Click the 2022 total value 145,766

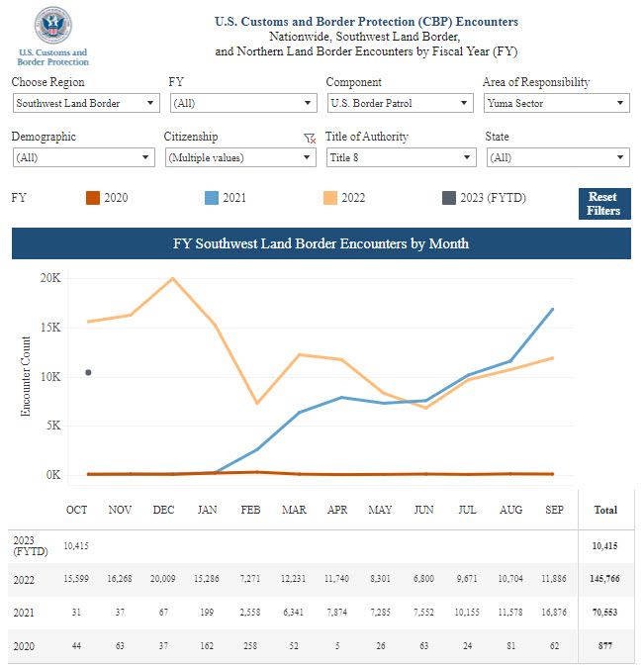coord(603,576)
